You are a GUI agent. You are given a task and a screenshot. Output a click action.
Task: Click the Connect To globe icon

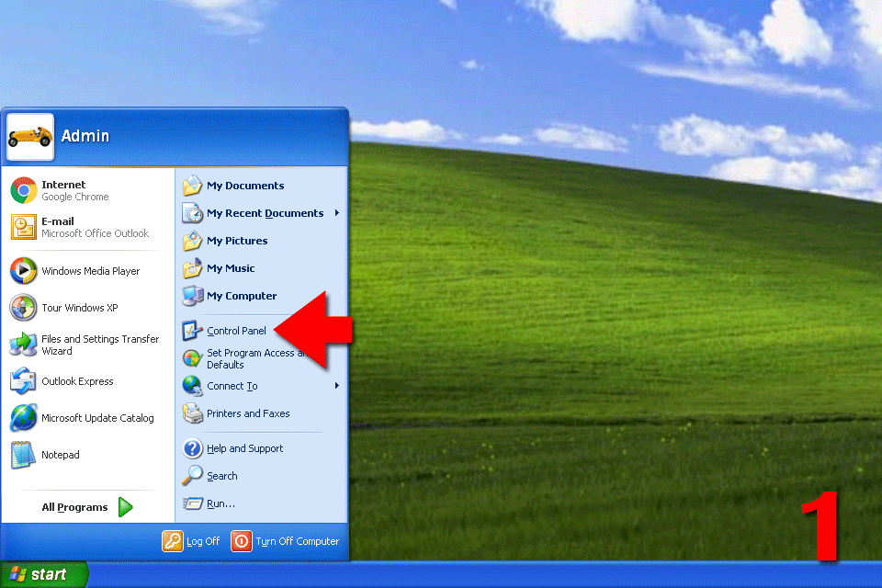tap(192, 386)
